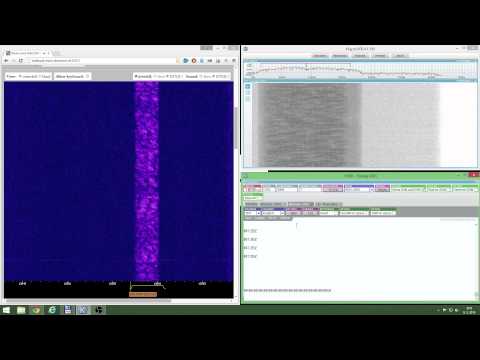Click the grey waterfall display in top-right window
The height and width of the screenshot is (360, 480).
tap(348, 125)
